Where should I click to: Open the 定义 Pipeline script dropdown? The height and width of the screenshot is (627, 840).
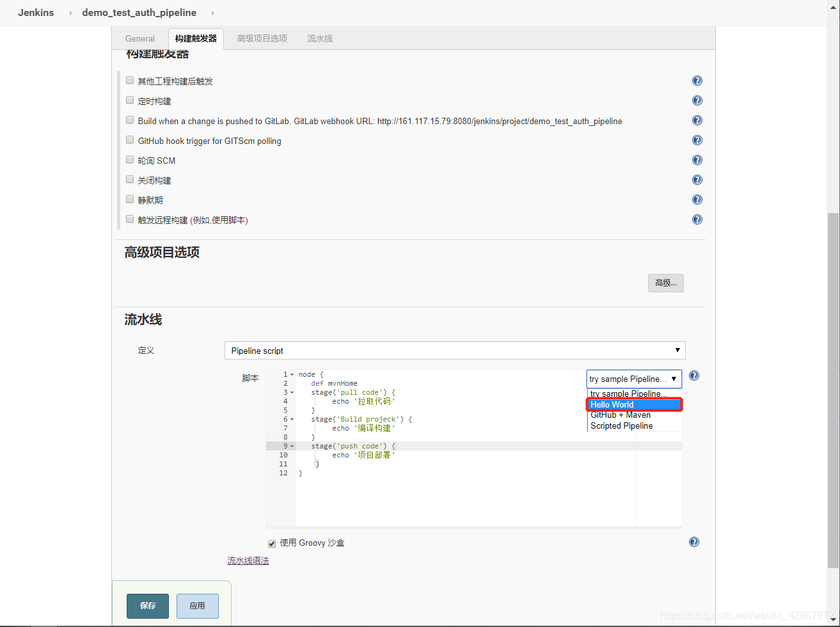click(x=455, y=351)
